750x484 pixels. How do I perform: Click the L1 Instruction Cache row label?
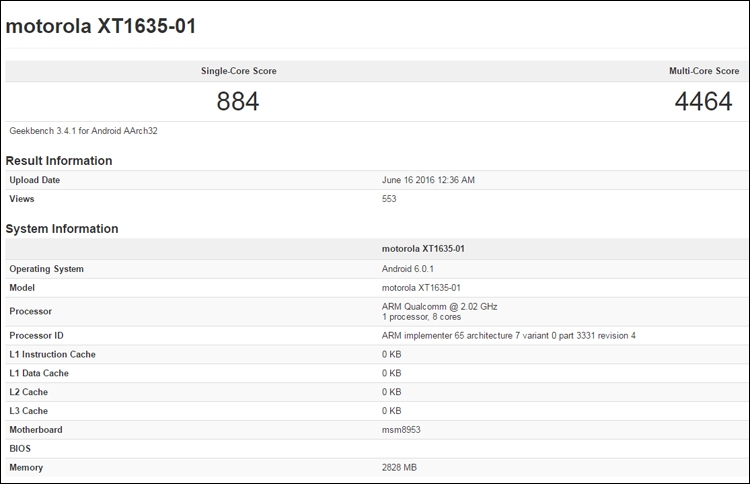pyautogui.click(x=52, y=354)
